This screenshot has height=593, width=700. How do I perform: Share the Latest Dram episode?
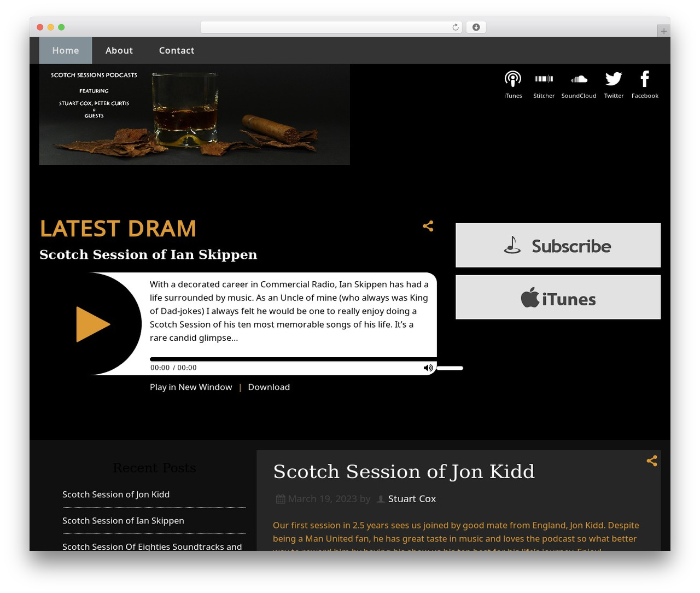428,226
